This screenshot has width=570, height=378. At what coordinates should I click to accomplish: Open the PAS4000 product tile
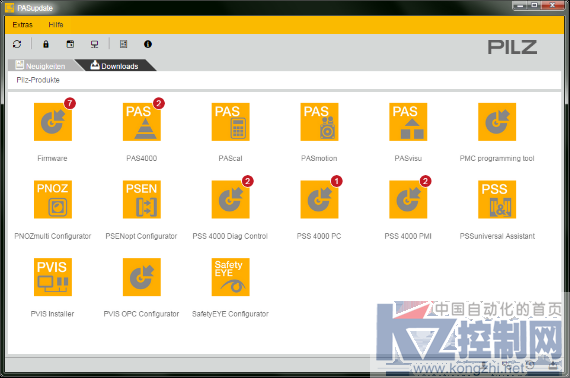[142, 122]
